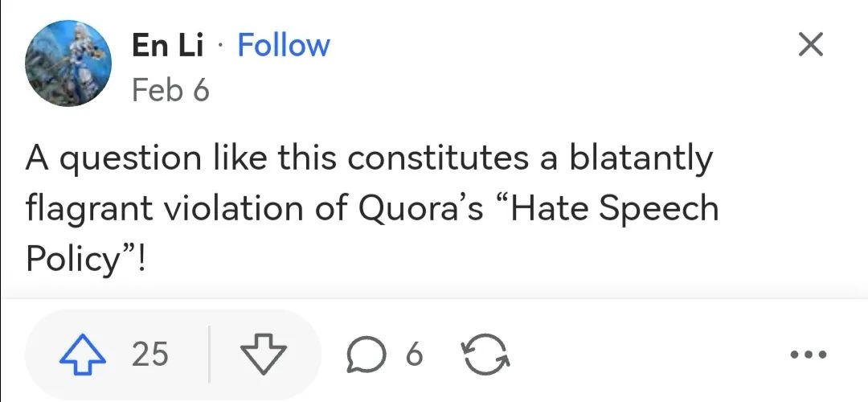The image size is (868, 402).
Task: Open the three-dot more options menu
Action: (808, 354)
